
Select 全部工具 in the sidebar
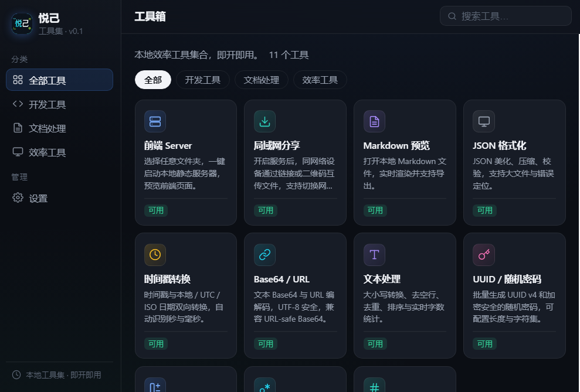(60, 80)
